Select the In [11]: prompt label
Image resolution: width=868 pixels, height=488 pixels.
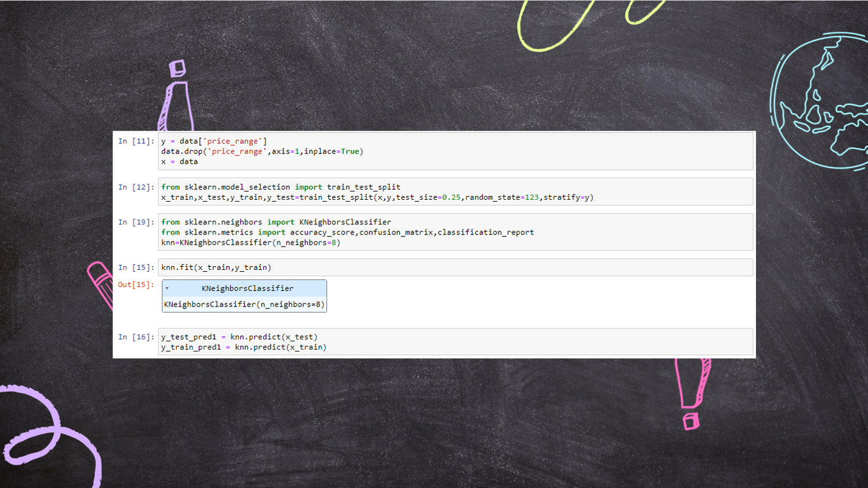(136, 141)
